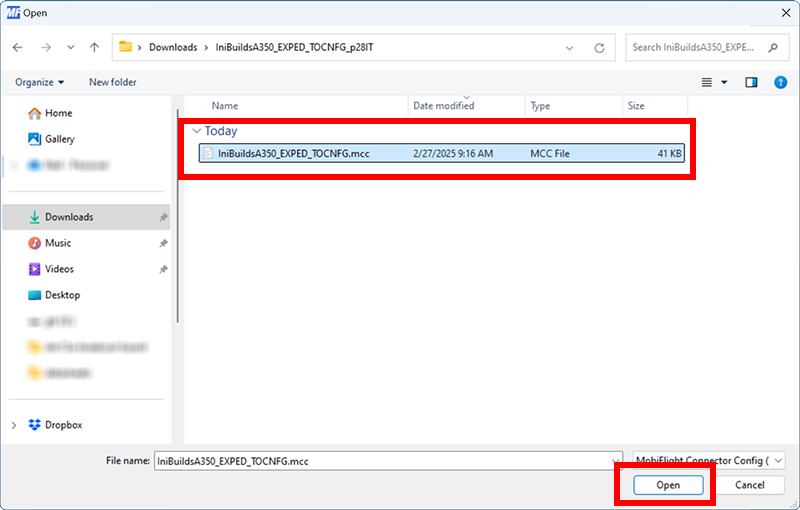Sort by Date modified column
The width and height of the screenshot is (800, 510).
[443, 106]
